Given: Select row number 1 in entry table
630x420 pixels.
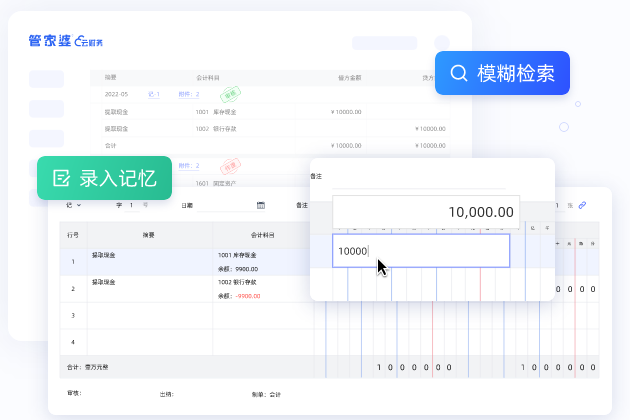Looking at the screenshot, I should coord(73,262).
